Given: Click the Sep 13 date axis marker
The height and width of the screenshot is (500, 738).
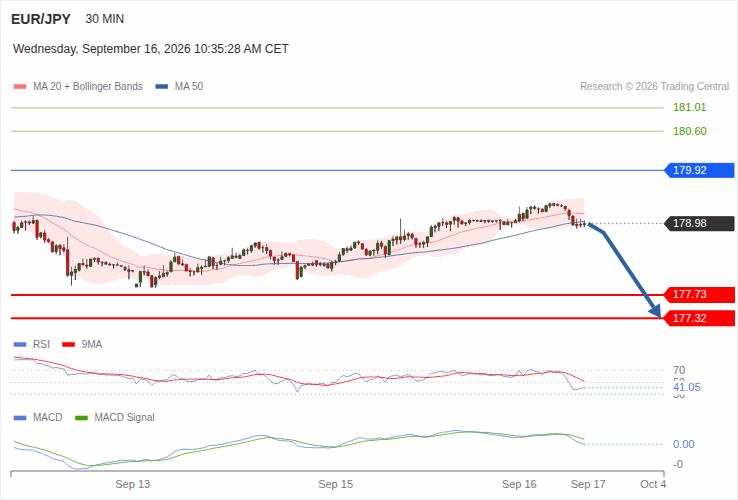Looking at the screenshot, I should tap(133, 484).
